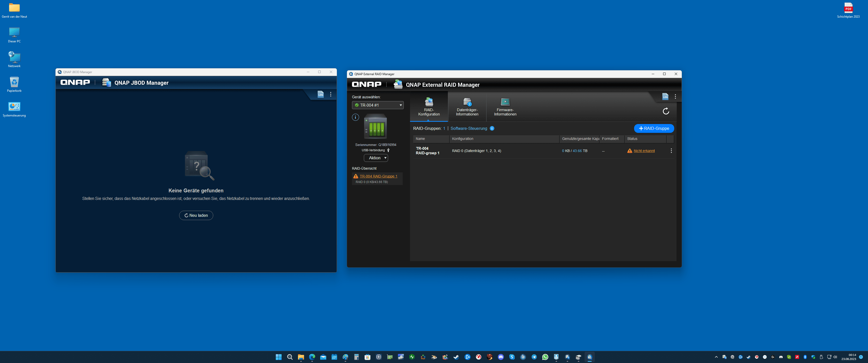
Task: Click the Nicht erkannt status link
Action: coord(644,151)
